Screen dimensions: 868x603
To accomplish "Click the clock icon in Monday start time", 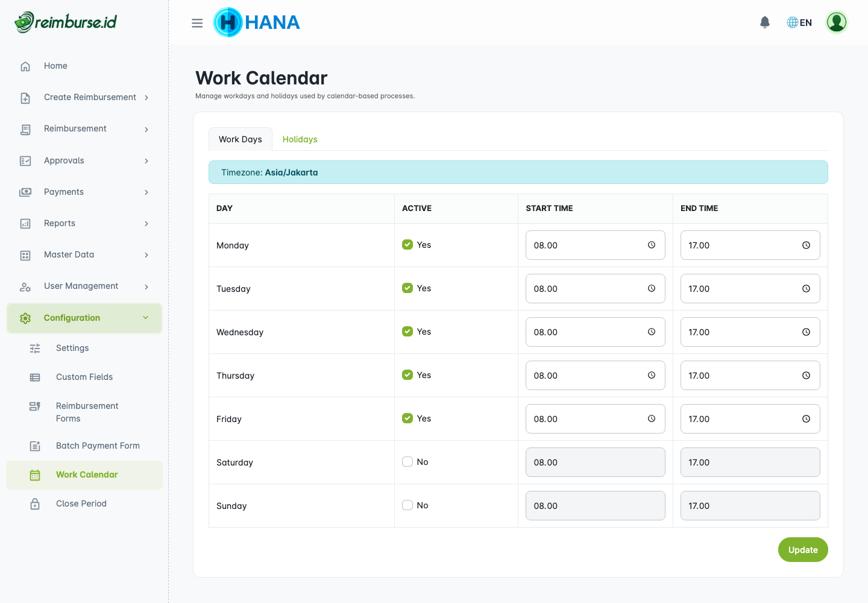I will click(652, 245).
